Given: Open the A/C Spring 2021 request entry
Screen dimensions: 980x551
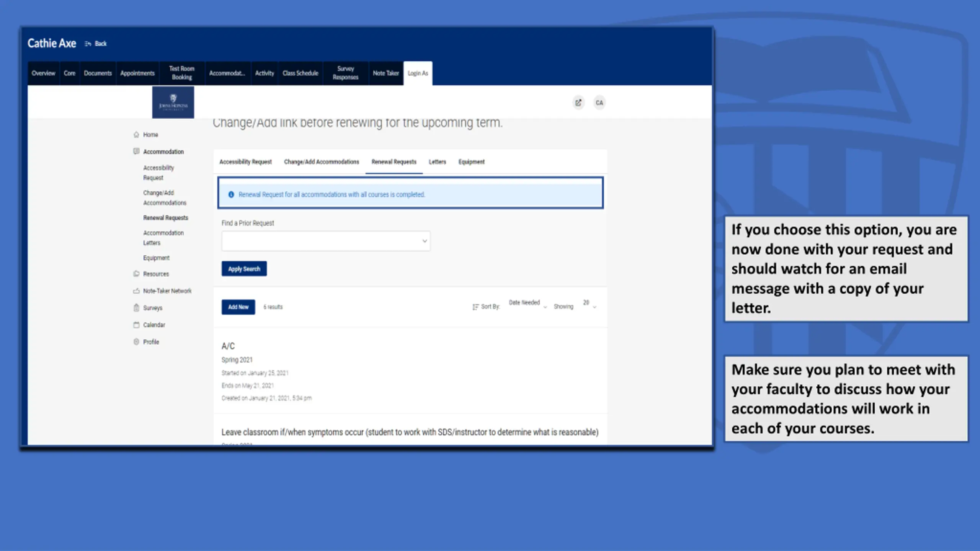Looking at the screenshot, I should (x=228, y=346).
